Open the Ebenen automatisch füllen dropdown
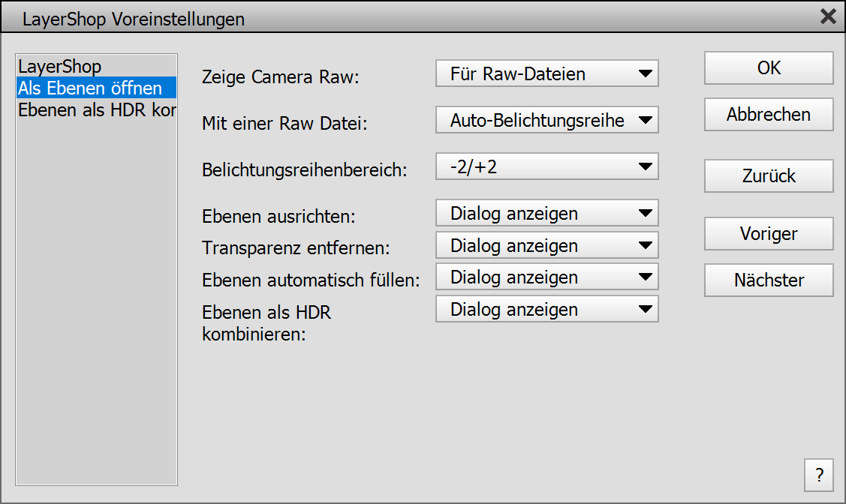 pyautogui.click(x=546, y=277)
